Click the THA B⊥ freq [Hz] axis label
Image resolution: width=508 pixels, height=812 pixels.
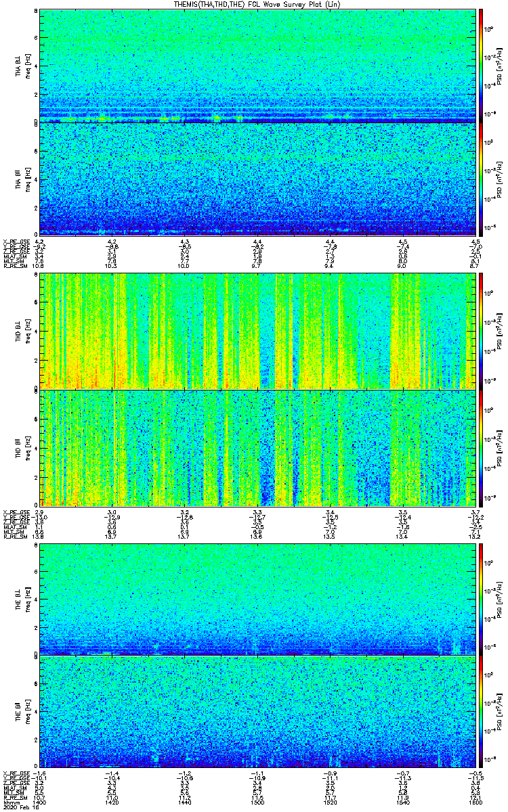pos(27,66)
